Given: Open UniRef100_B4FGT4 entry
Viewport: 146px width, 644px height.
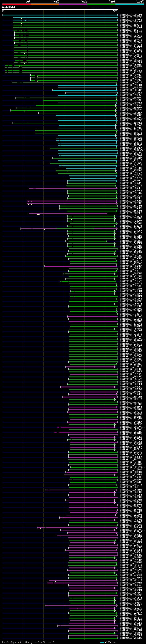Looking at the screenshot, I should pyautogui.click(x=131, y=45).
